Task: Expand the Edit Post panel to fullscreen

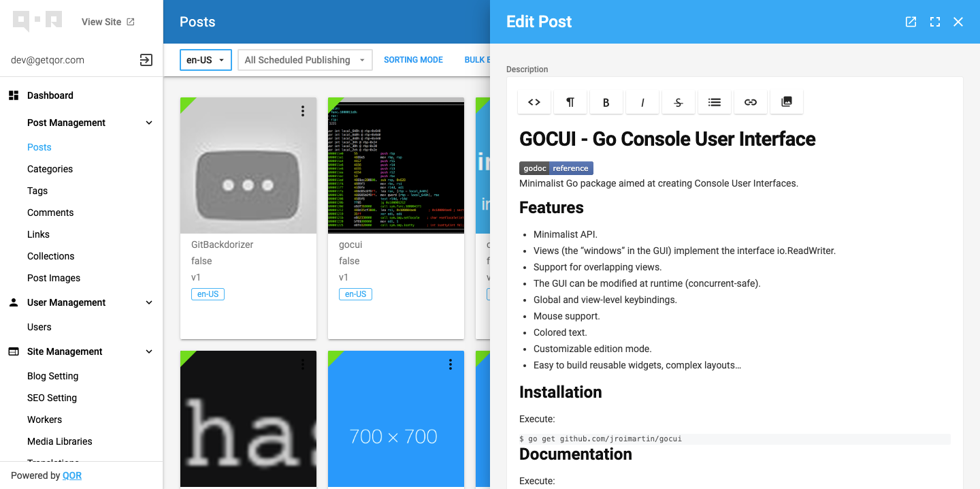Action: (x=935, y=22)
